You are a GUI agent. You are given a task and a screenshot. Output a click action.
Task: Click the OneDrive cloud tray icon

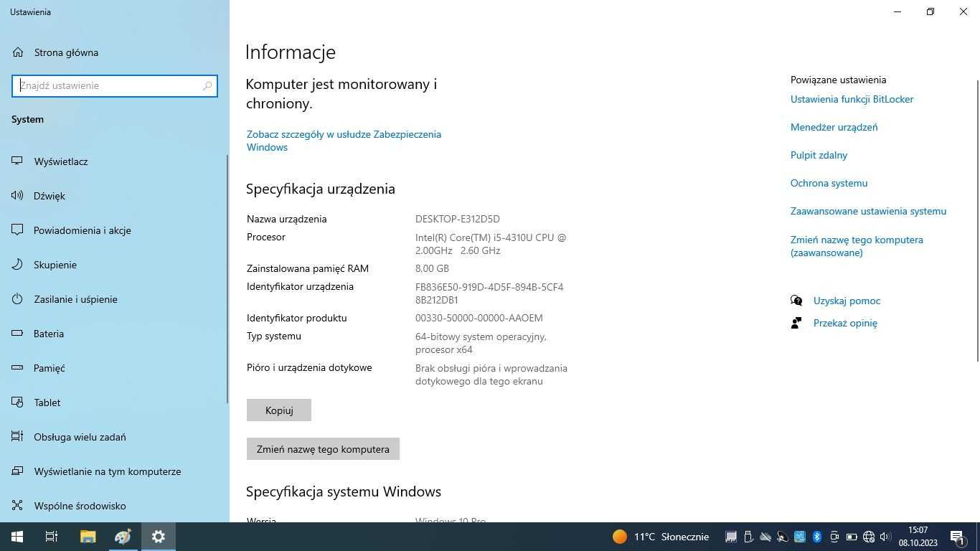(x=765, y=537)
